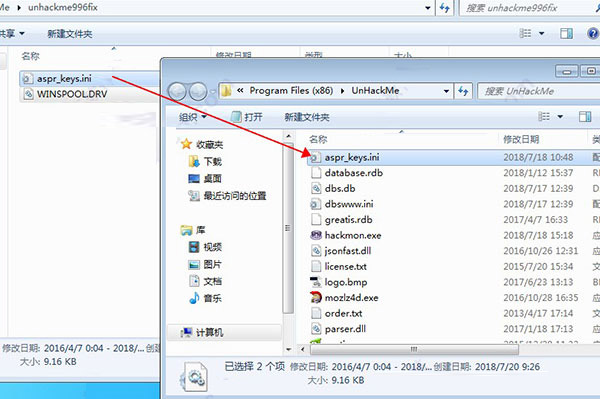Click Program Files (x86) in address bar
Viewport: 600px width, 399px height.
click(291, 91)
